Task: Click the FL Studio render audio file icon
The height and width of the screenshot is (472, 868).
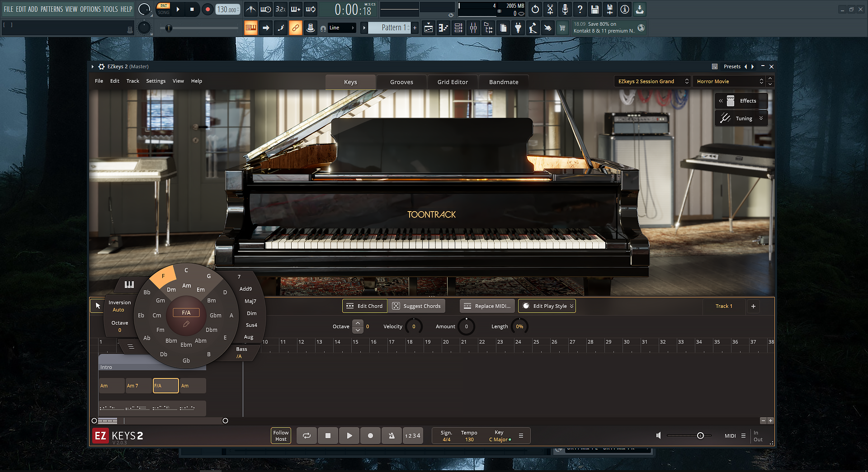Action: coord(610,9)
